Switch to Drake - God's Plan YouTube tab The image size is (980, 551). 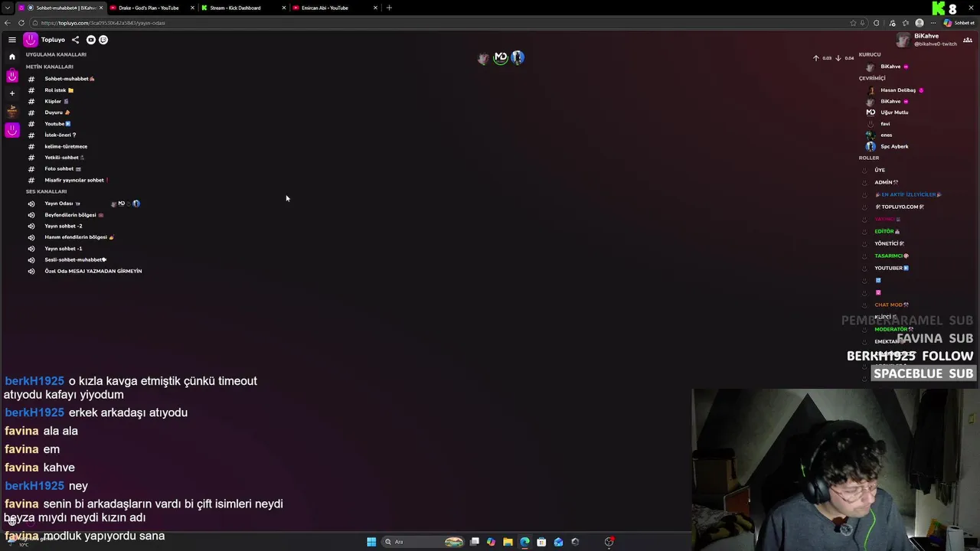click(x=152, y=8)
